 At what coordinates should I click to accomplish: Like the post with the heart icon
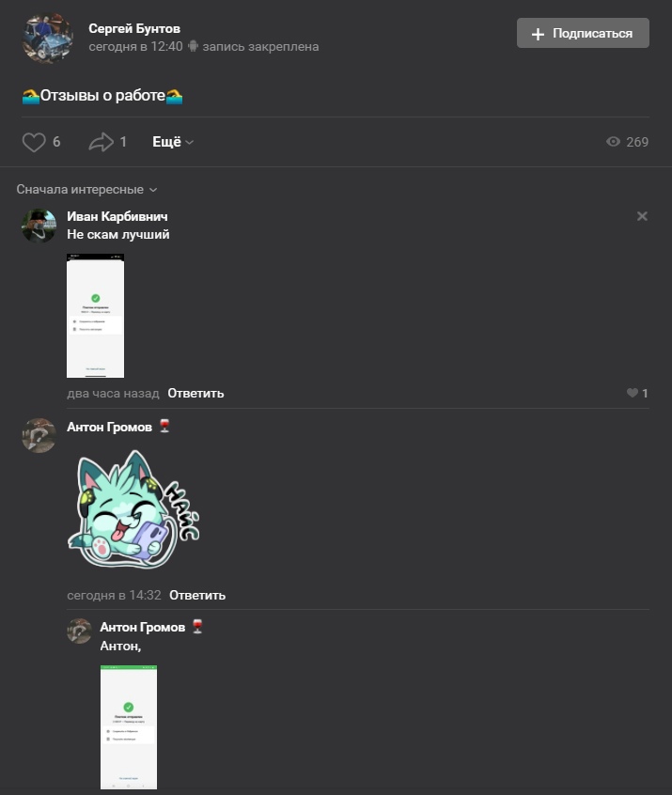(x=34, y=142)
